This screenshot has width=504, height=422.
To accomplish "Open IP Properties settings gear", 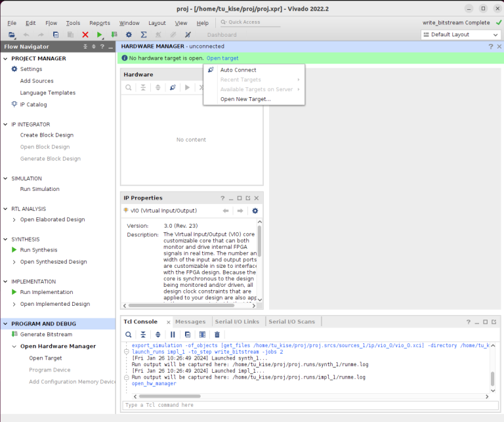I will point(255,211).
